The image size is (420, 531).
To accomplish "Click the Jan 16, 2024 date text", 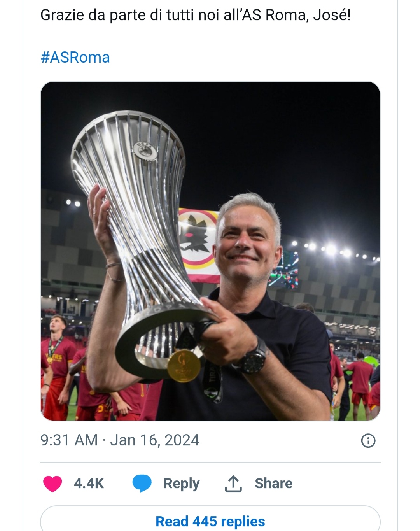I will (155, 440).
